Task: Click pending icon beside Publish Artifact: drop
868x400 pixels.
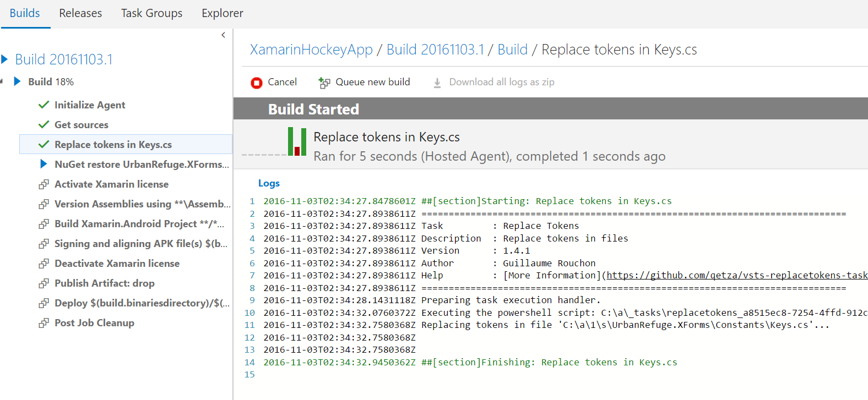Action: tap(44, 283)
